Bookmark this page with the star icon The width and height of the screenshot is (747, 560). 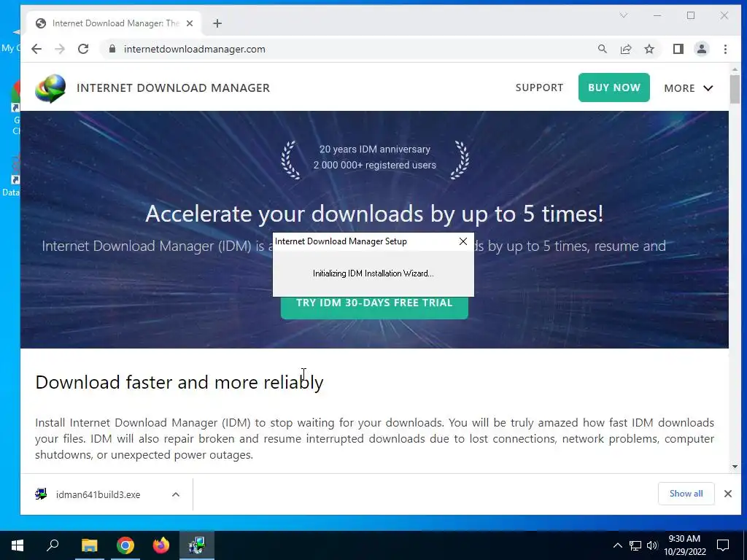[649, 49]
